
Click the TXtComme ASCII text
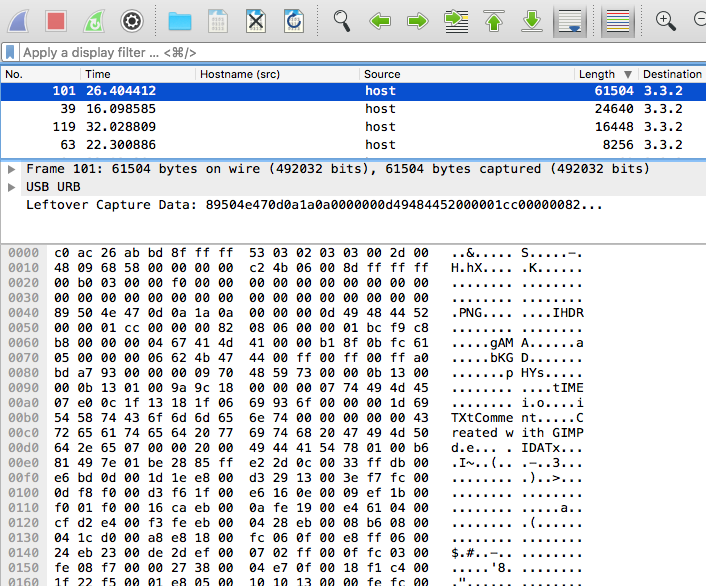[482, 418]
